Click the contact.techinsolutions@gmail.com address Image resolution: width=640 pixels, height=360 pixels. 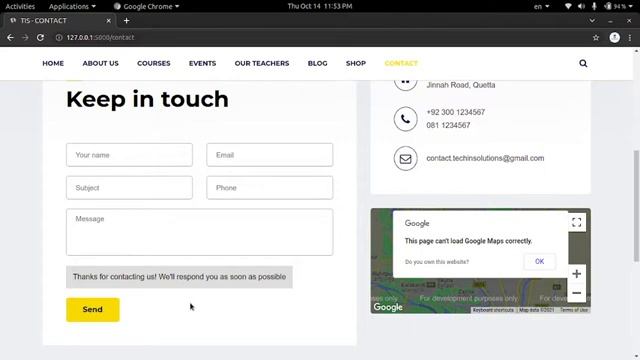click(x=485, y=158)
